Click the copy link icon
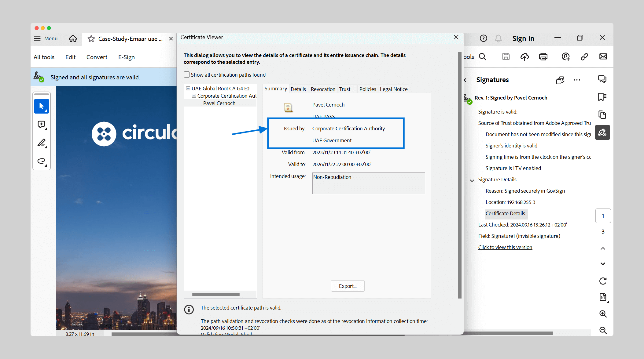Image resolution: width=644 pixels, height=359 pixels. [x=584, y=56]
